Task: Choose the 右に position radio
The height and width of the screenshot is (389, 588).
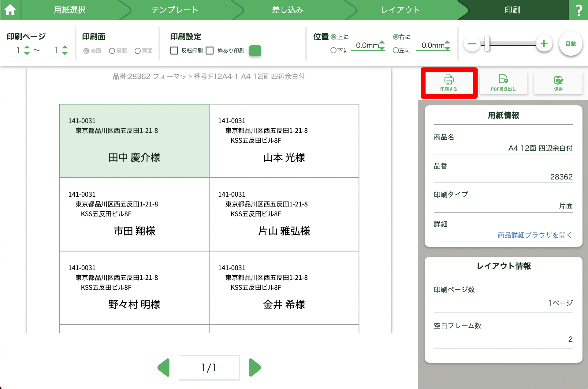Action: point(396,37)
